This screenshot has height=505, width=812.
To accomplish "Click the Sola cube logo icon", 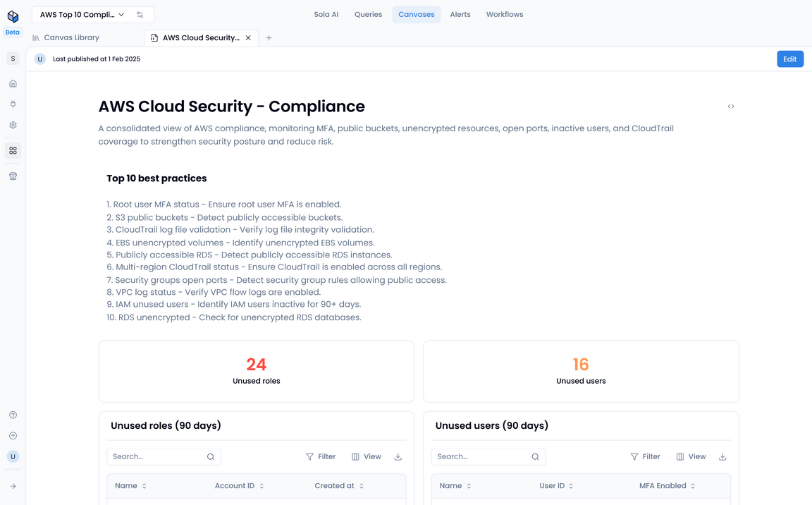I will point(13,16).
